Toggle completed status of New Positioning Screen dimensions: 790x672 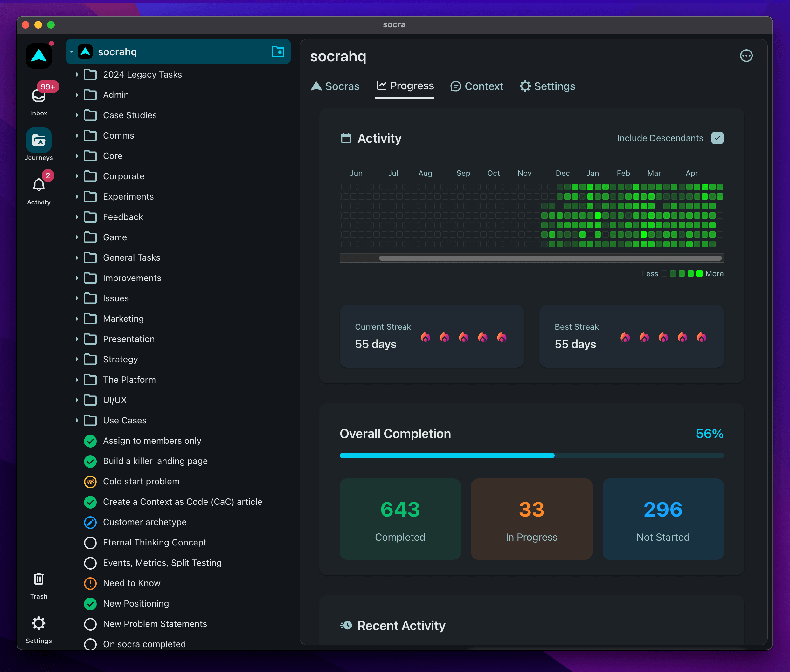pyautogui.click(x=90, y=603)
